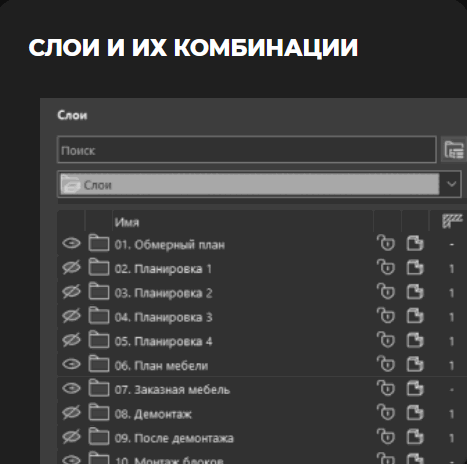
Task: Select the 05. Планировка 4 layer name
Action: (x=163, y=341)
